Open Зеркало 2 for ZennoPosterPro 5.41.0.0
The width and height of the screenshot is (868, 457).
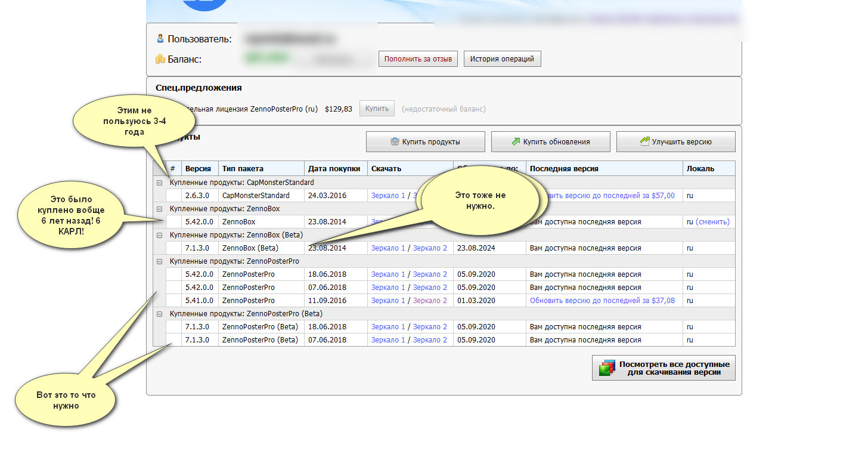(x=430, y=301)
